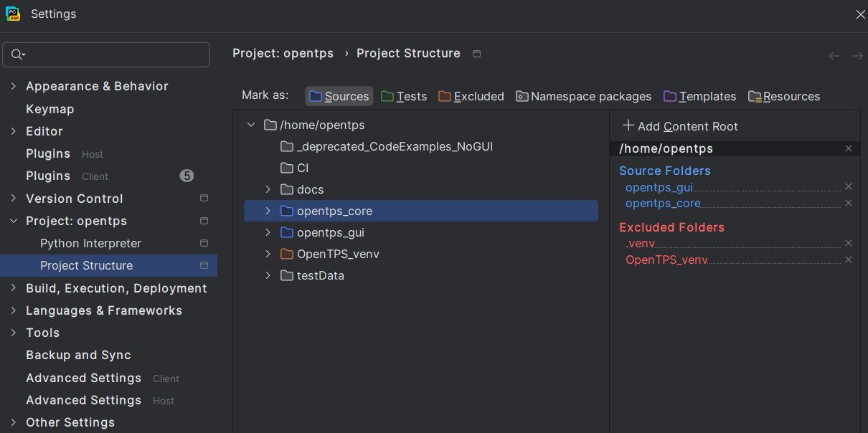This screenshot has width=868, height=433.
Task: Mark selected folder as Resources
Action: (784, 96)
